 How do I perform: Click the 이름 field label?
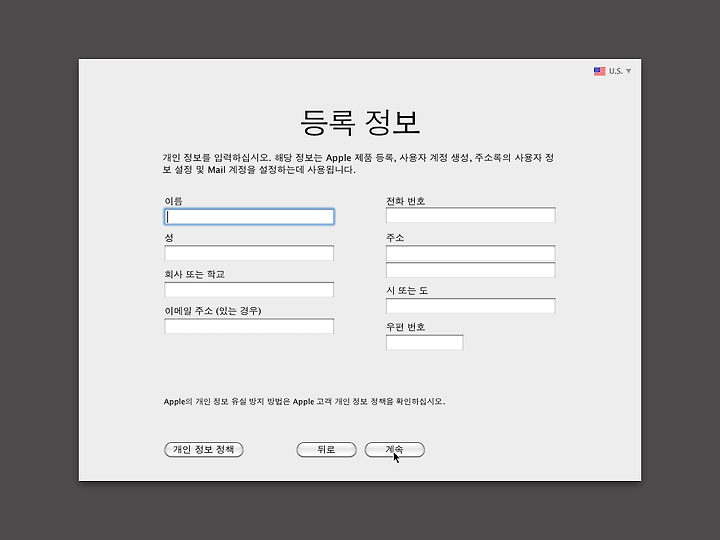pos(173,201)
